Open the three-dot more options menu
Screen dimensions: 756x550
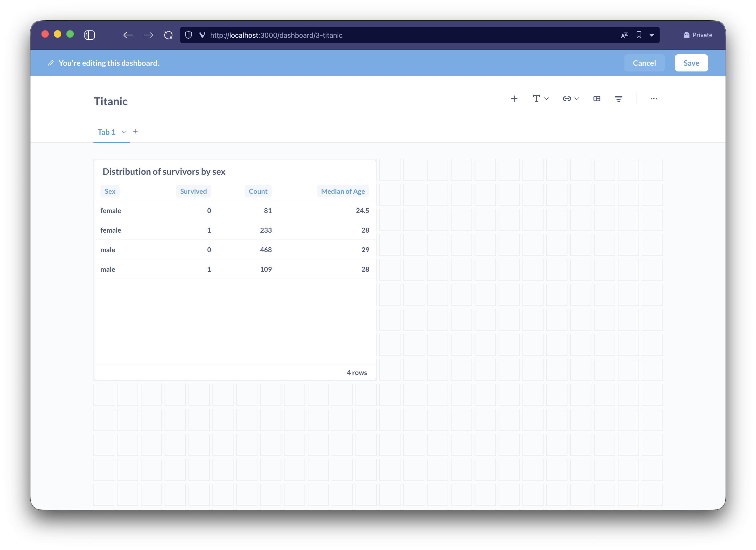click(x=654, y=99)
